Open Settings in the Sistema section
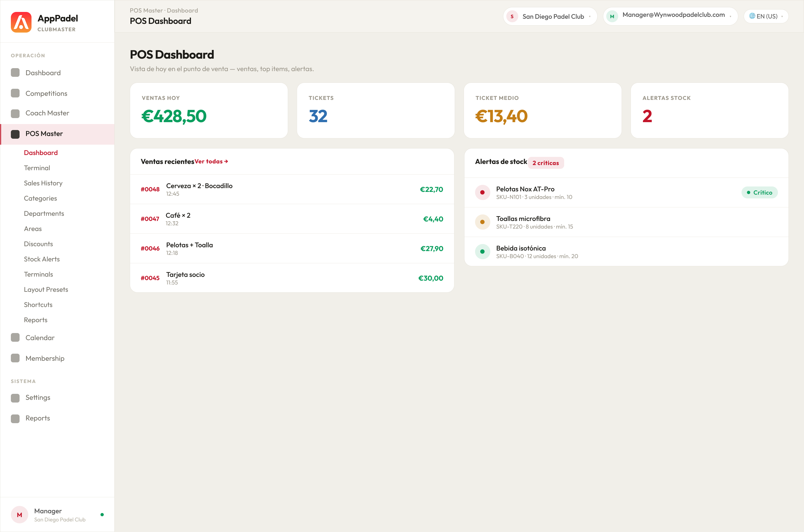Viewport: 804px width, 532px height. tap(38, 398)
